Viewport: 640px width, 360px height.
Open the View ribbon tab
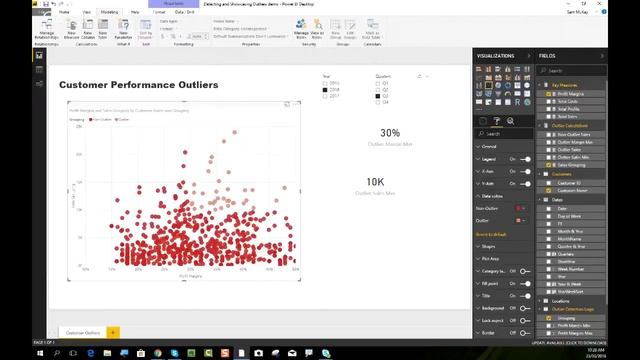(x=87, y=12)
